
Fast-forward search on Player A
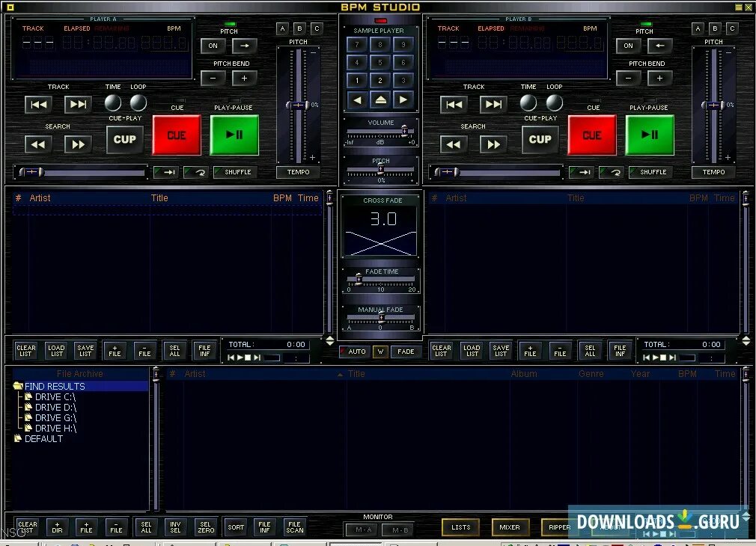(78, 144)
